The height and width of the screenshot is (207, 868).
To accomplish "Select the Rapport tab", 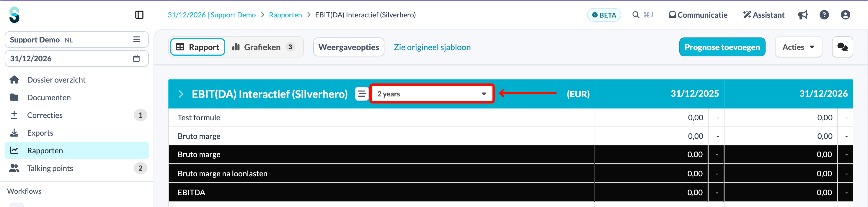I will [198, 47].
